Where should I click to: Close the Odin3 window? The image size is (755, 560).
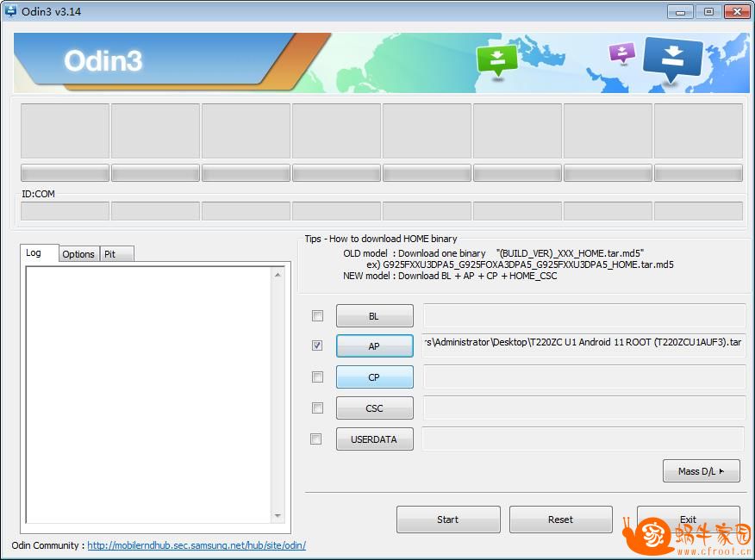point(737,11)
